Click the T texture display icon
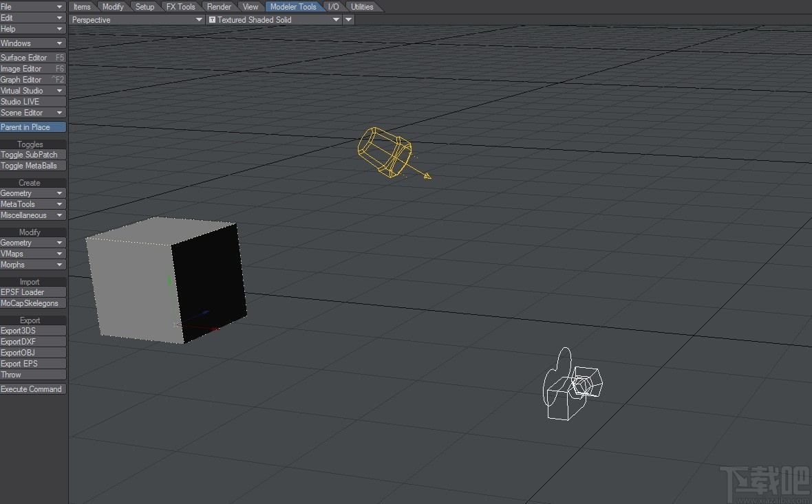Viewport: 812px width, 504px height. point(214,19)
